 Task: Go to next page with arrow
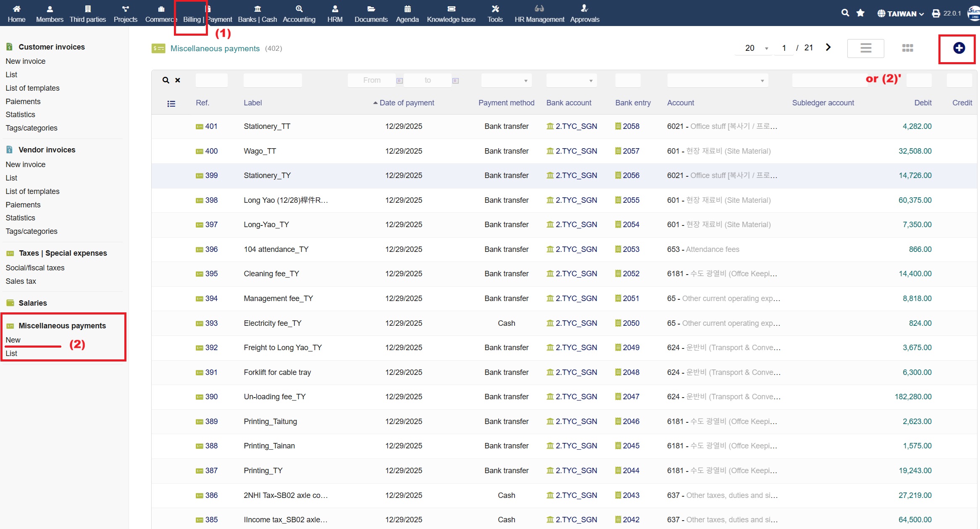828,47
